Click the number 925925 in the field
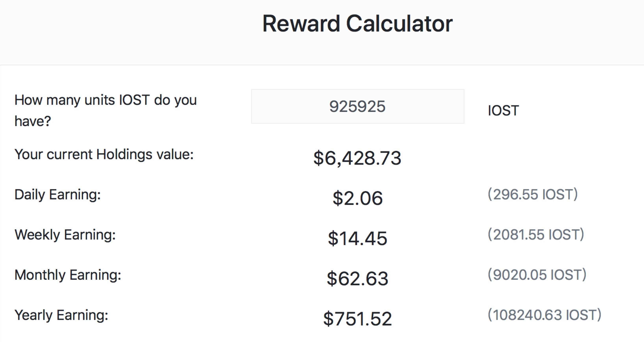This screenshot has height=342, width=644. click(x=357, y=107)
